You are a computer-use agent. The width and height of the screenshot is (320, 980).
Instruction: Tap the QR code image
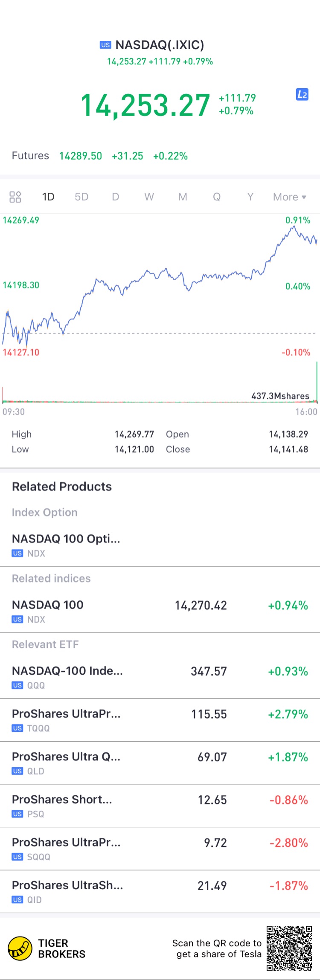289,948
